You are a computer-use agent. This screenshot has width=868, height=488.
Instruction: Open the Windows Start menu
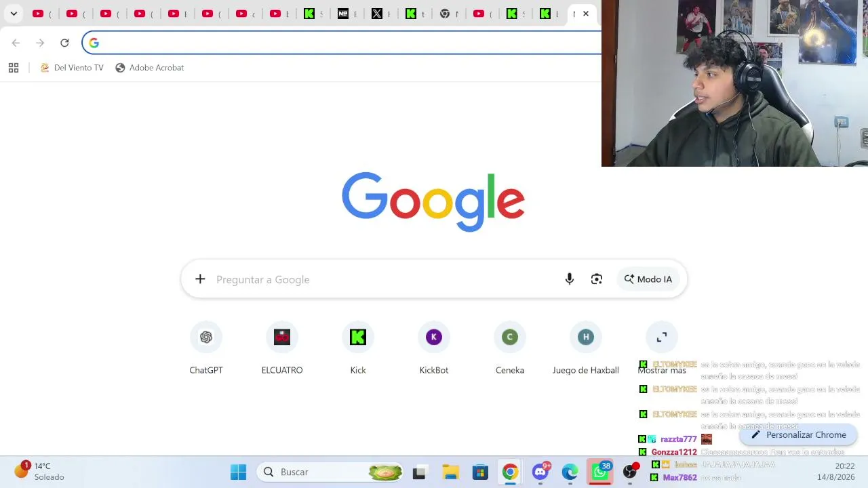239,472
